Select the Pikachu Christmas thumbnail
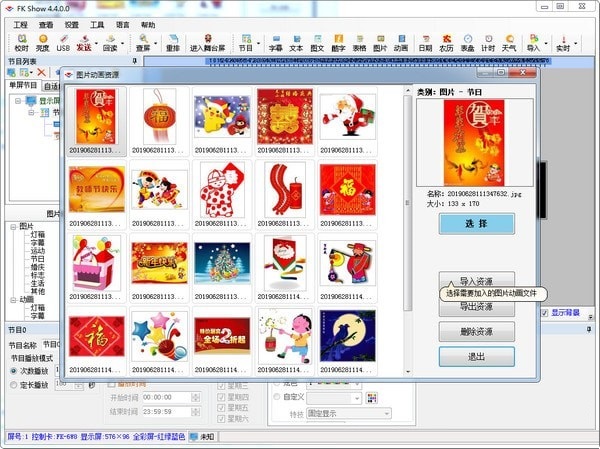Viewport: 600px width, 449px height. [222, 121]
